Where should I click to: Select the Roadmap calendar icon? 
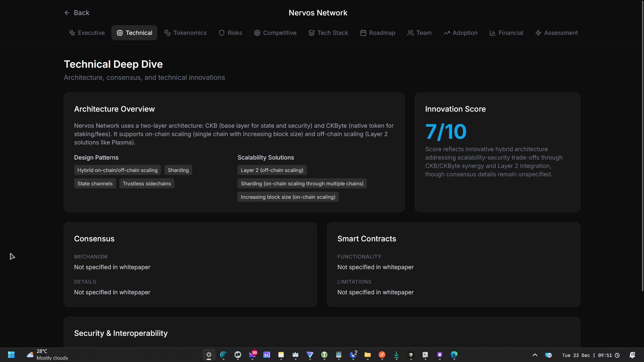tap(363, 33)
